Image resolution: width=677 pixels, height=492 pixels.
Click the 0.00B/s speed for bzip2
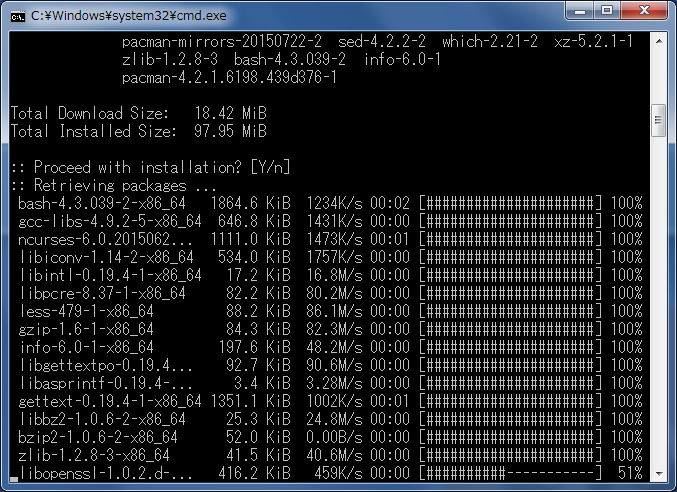pyautogui.click(x=334, y=438)
